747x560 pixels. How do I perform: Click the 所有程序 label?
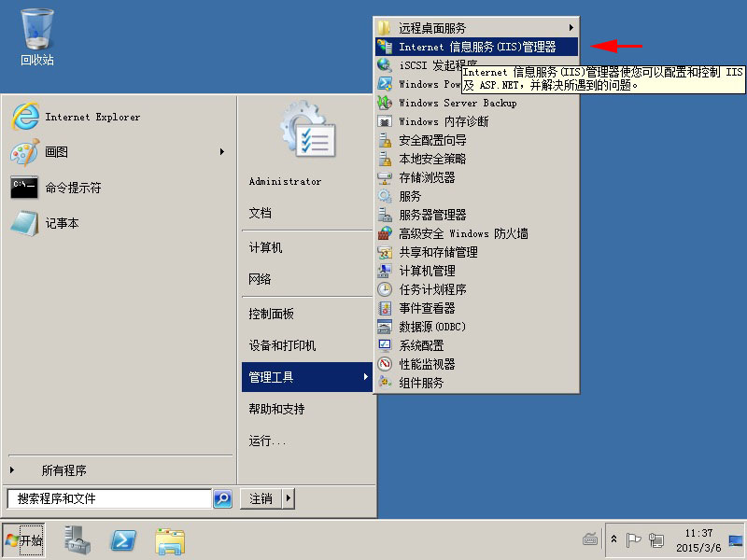[63, 470]
